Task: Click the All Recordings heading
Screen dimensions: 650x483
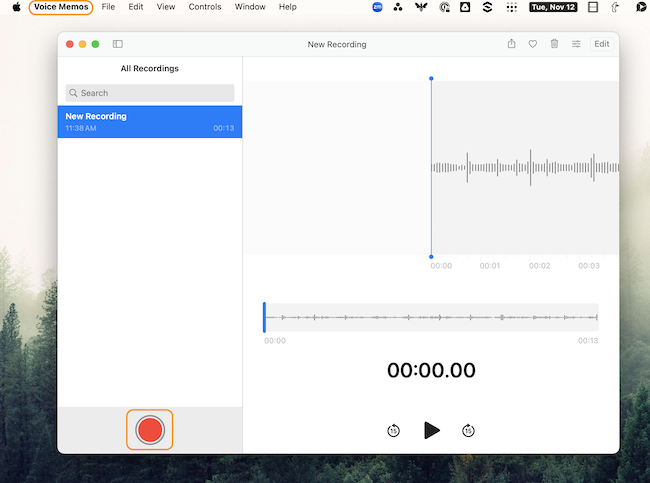Action: click(x=150, y=68)
